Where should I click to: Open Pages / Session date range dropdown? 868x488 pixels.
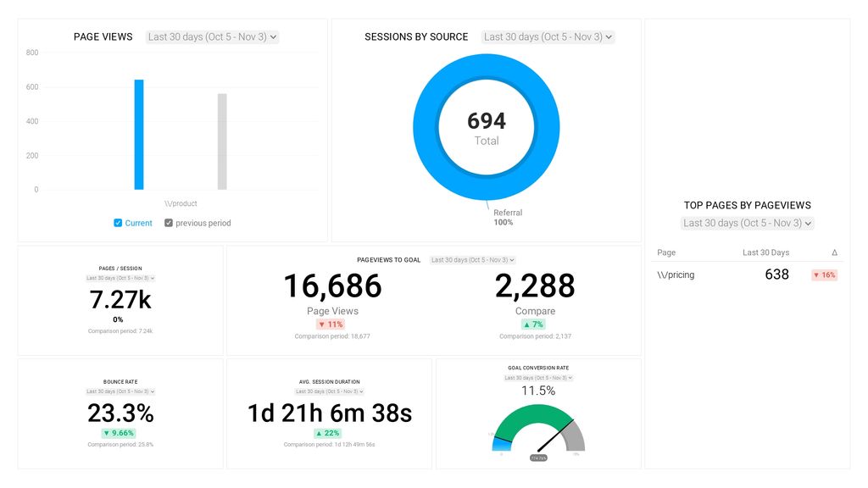[x=120, y=278]
